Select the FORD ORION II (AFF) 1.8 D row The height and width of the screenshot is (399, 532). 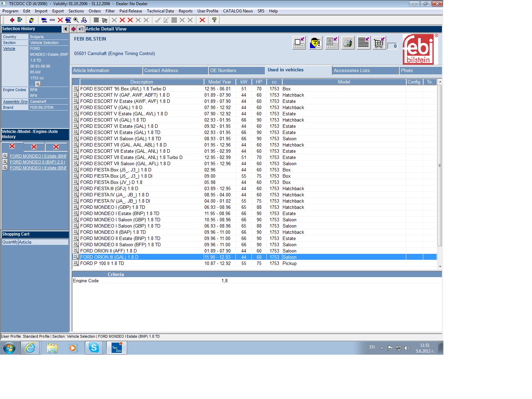point(254,251)
